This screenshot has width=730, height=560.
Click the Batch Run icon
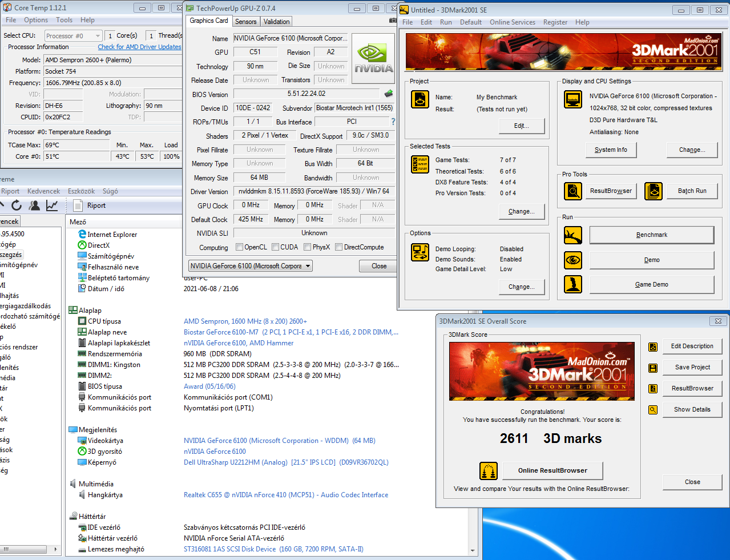(653, 191)
